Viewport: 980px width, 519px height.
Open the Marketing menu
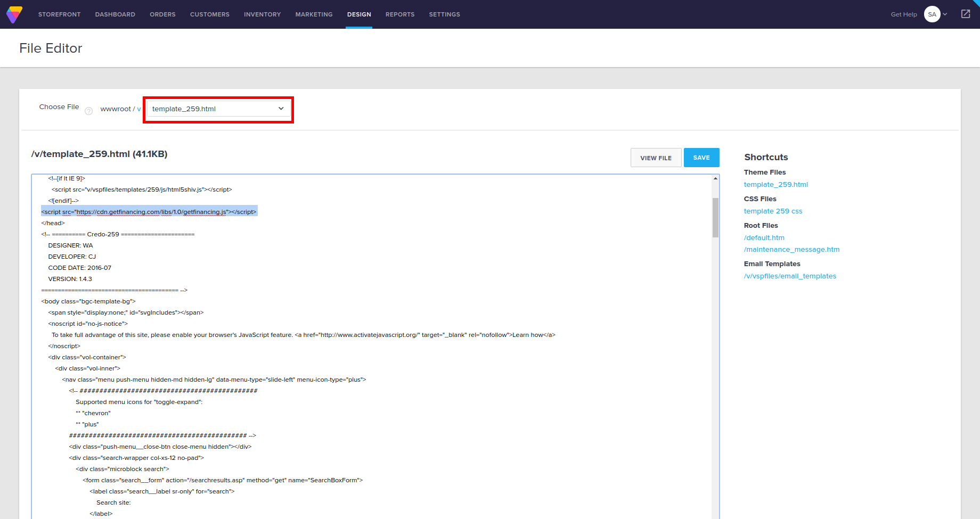(x=314, y=14)
